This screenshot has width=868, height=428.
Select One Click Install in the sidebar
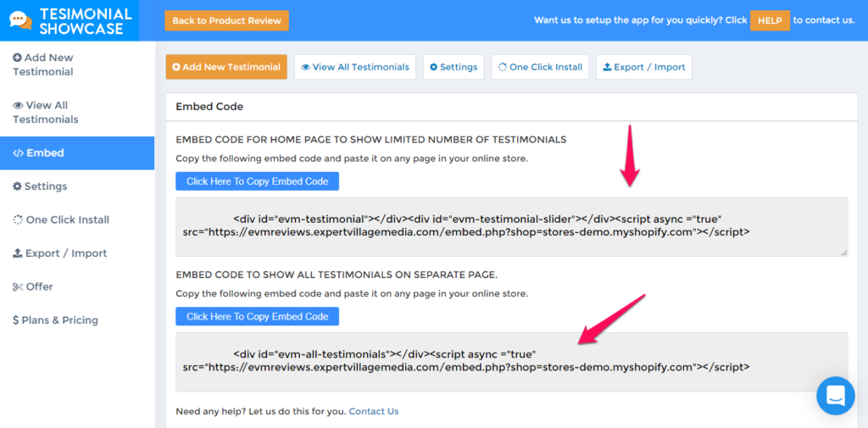67,220
